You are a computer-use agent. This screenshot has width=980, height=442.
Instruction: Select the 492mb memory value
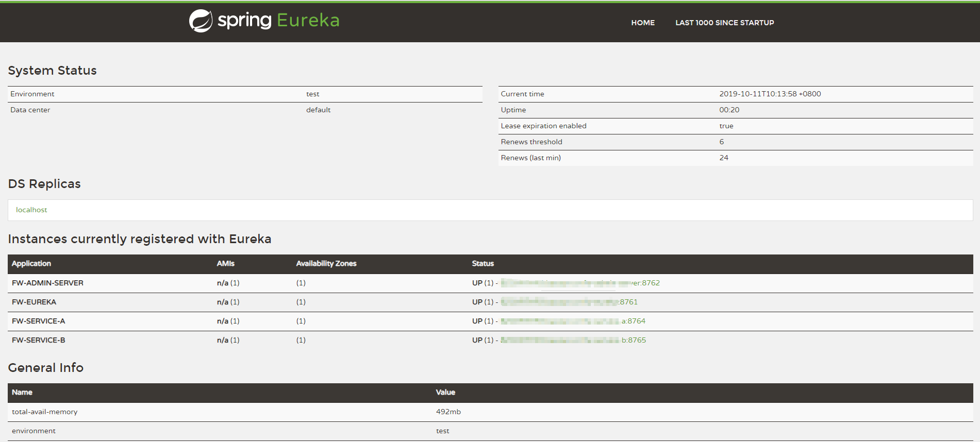(448, 412)
